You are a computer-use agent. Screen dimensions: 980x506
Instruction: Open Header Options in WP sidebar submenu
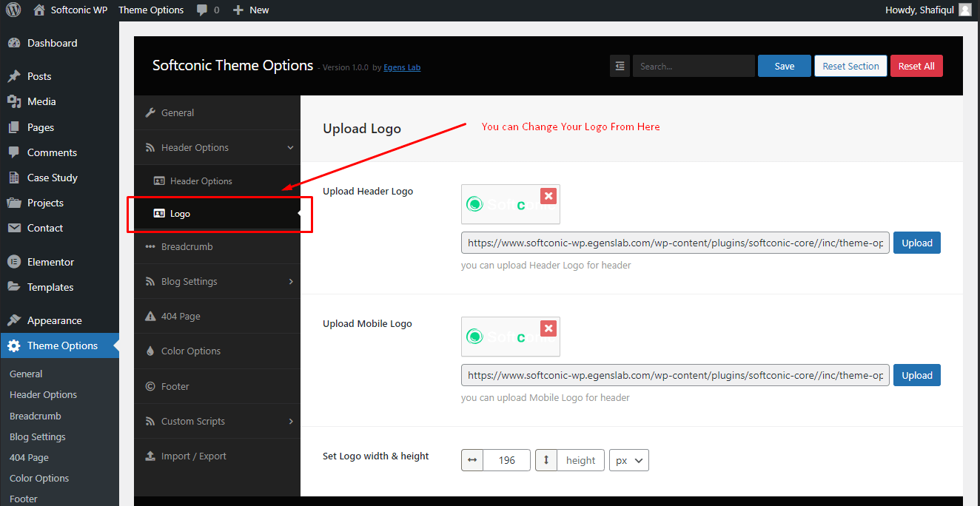(43, 394)
